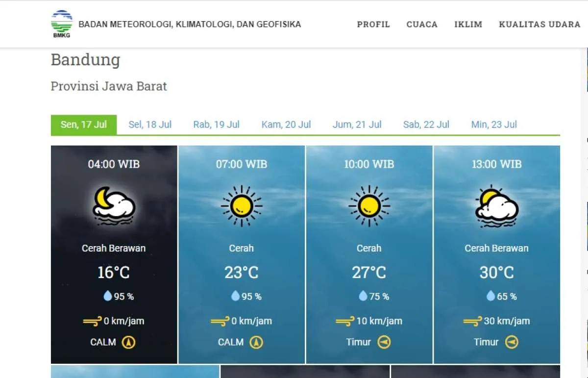The width and height of the screenshot is (588, 378).
Task: Click the sunny weather icon at 07:00 WIB
Action: (242, 205)
